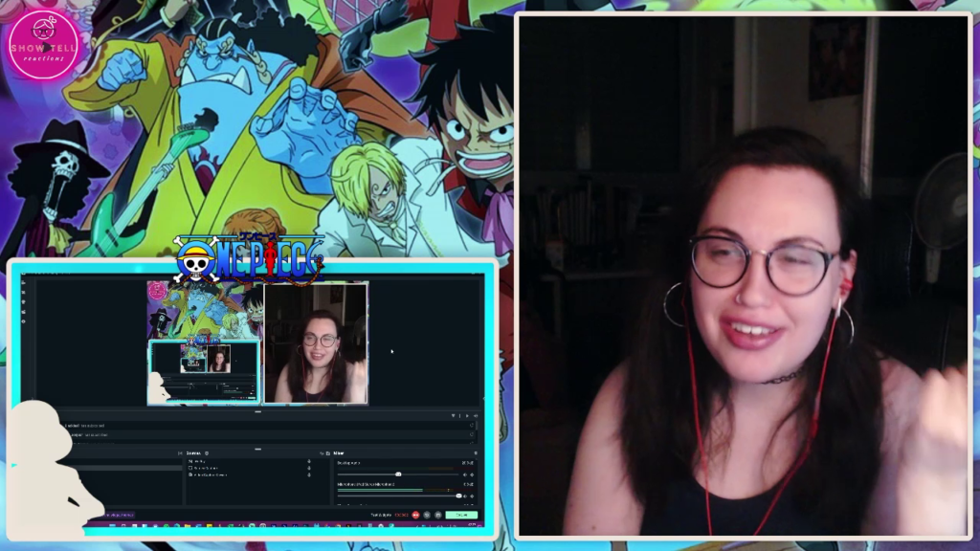Screen dimensions: 980x551
Task: Mute the Microphone speaker icon in Mixer
Action: point(464,496)
